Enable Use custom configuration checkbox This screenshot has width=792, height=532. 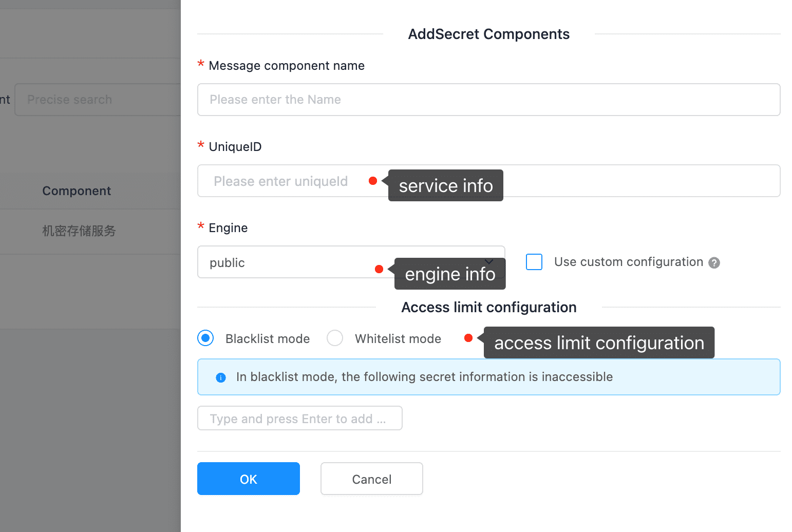click(x=534, y=262)
